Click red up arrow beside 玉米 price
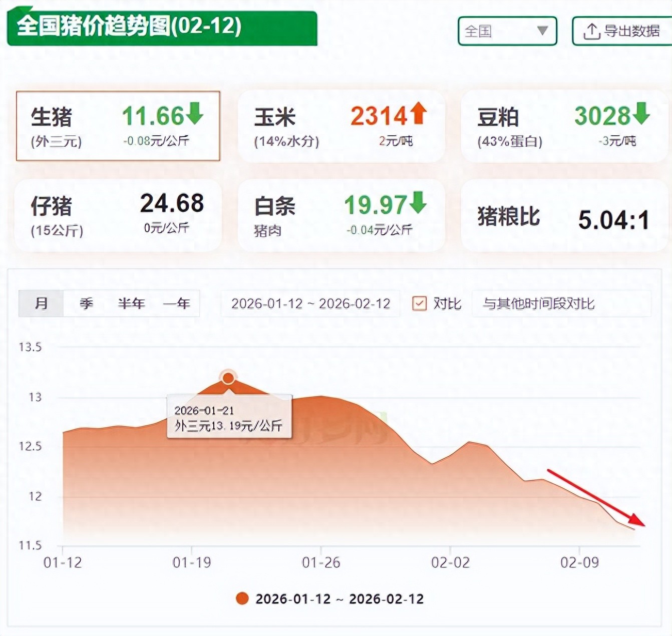This screenshot has width=672, height=636. [x=418, y=113]
